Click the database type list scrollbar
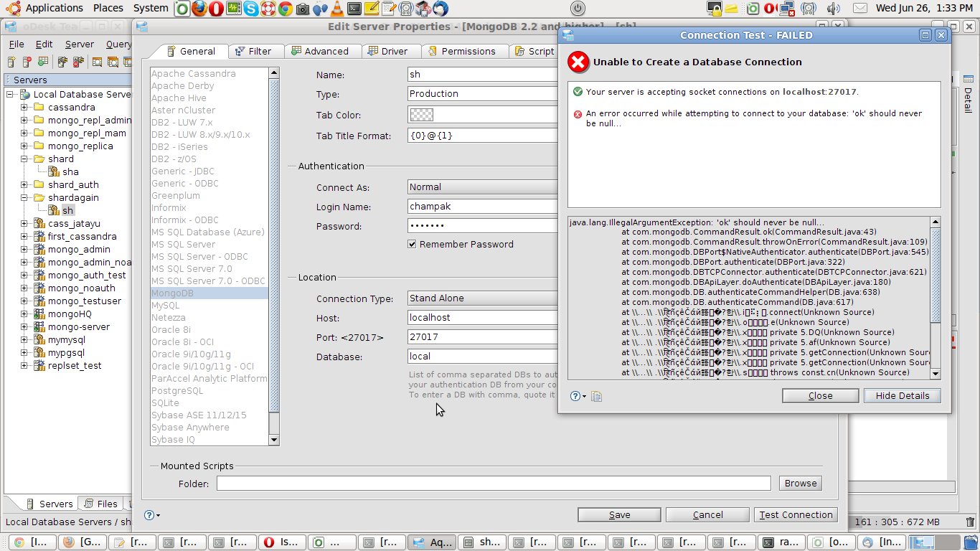The image size is (980, 551). [274, 256]
